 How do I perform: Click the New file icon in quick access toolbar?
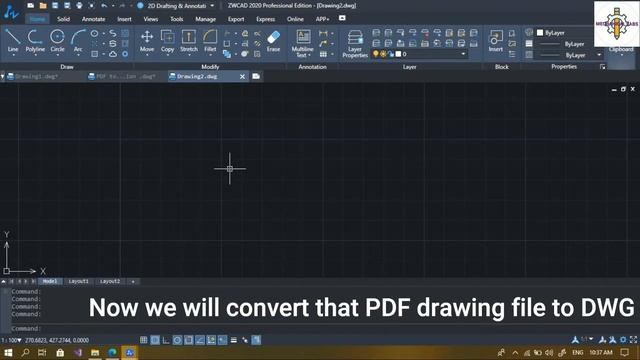[31, 6]
